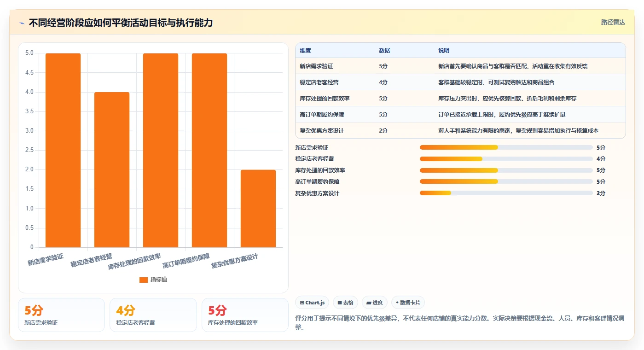Click the 指标值 legend label
Viewport: 644px width, 350px height.
159,280
